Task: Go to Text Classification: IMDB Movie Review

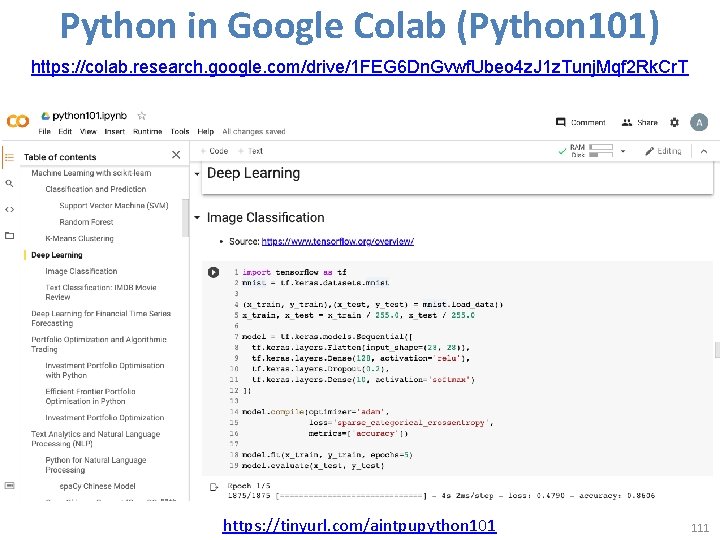Action: [101, 292]
